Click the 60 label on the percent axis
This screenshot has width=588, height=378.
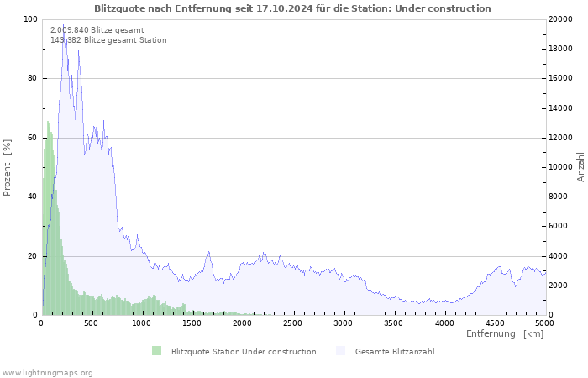point(33,138)
